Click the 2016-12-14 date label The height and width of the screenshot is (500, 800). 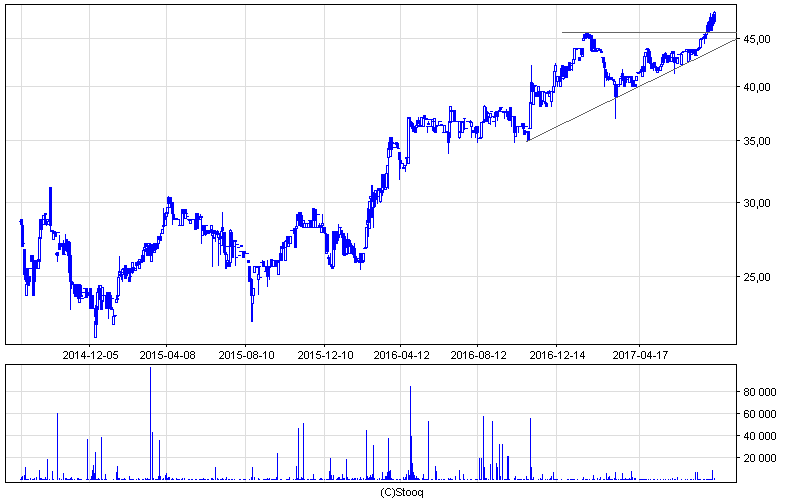tap(557, 355)
